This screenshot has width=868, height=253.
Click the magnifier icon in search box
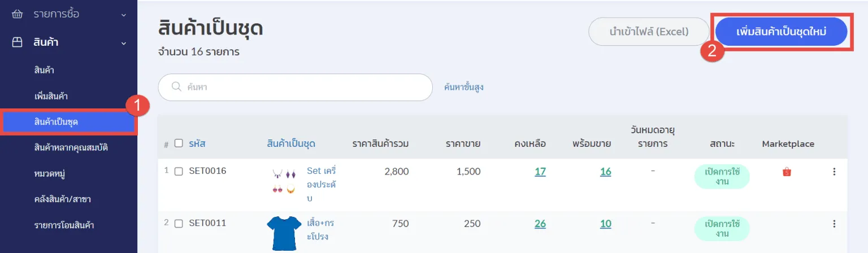tap(176, 87)
